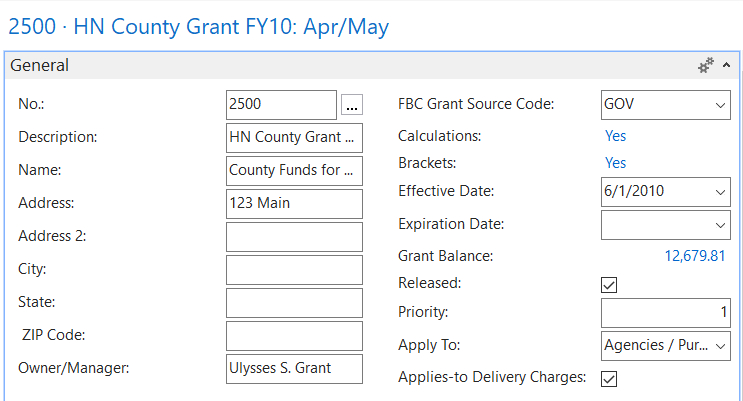Select the Owner/Manager field
743x401 pixels.
294,368
